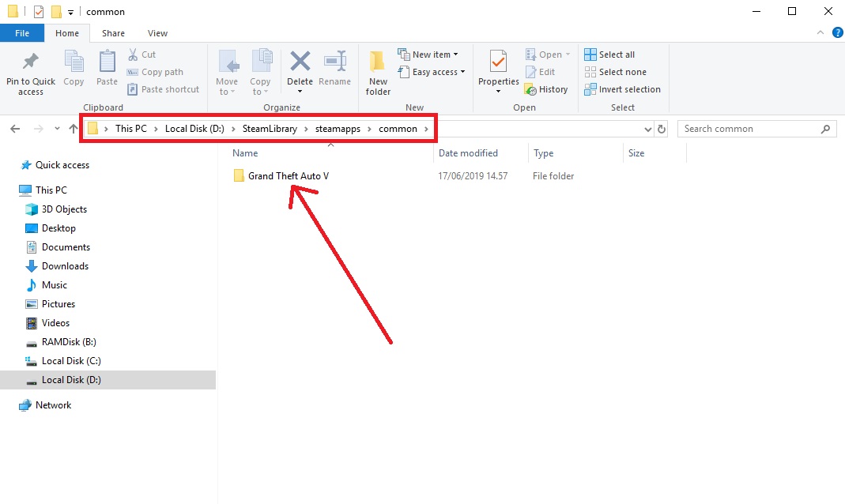
Task: Expand the Properties dropdown arrow
Action: point(499,92)
